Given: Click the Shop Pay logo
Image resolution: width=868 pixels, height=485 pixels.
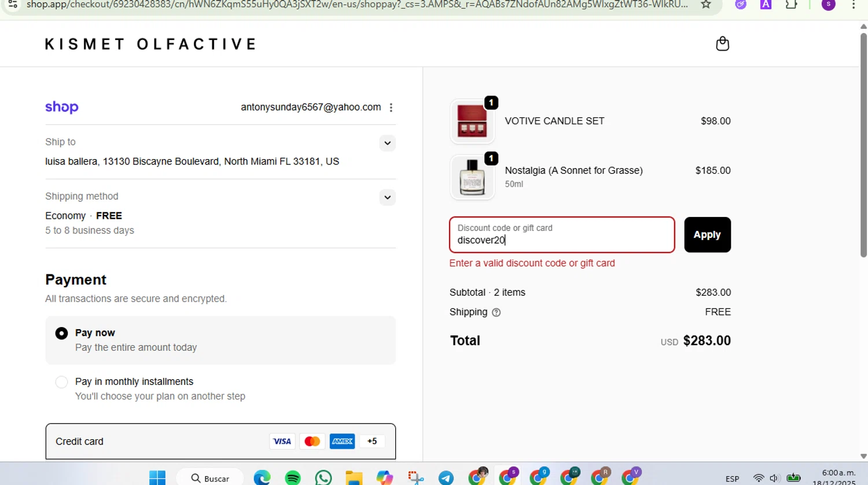Looking at the screenshot, I should click(62, 107).
